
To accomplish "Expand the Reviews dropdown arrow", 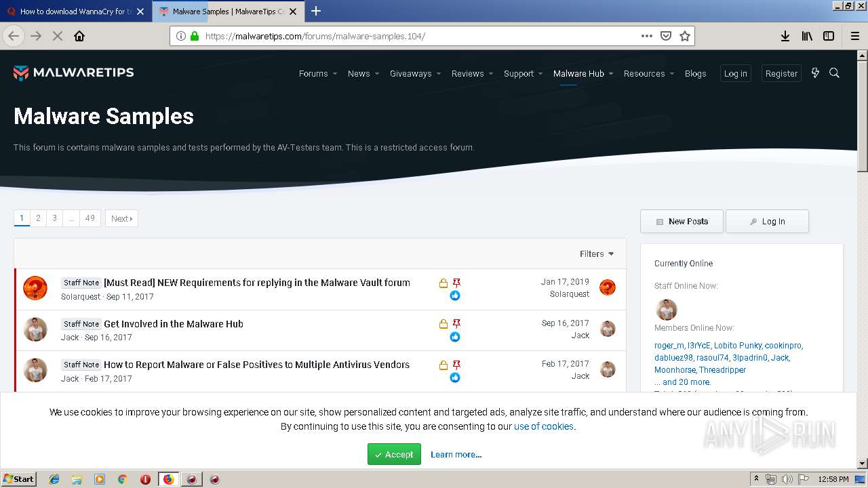I will pos(491,74).
